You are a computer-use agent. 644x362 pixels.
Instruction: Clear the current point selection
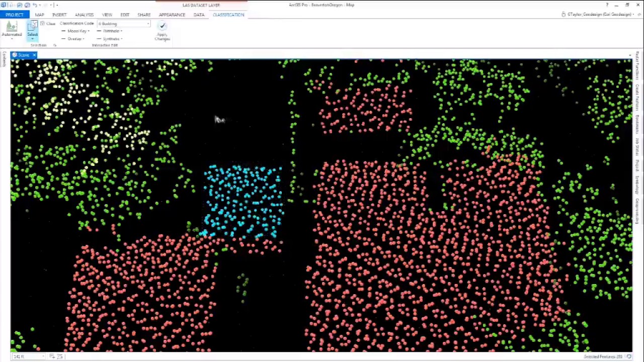coord(48,24)
